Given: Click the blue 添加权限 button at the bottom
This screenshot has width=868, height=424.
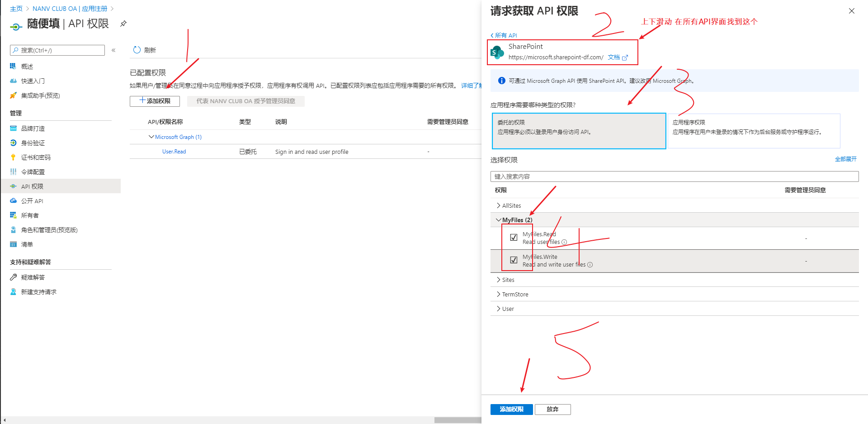Looking at the screenshot, I should 511,409.
